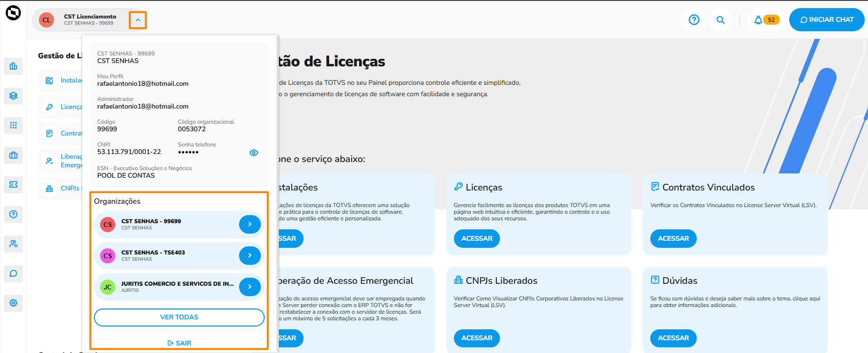The image size is (868, 353).
Task: Select the layers stack icon in sidebar
Action: point(13,96)
